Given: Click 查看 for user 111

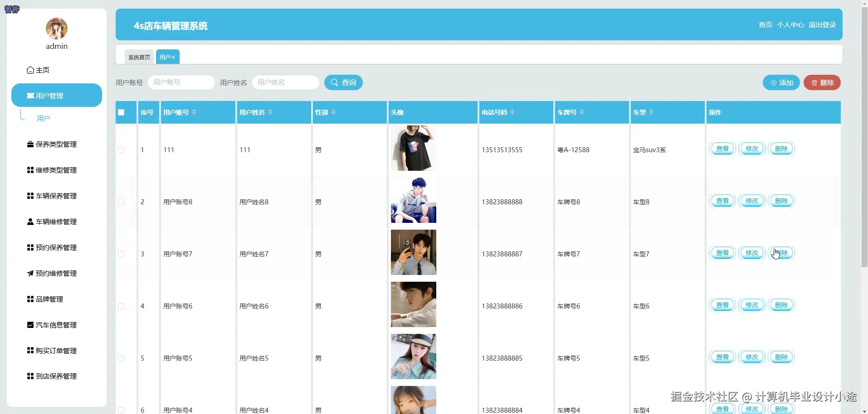Looking at the screenshot, I should 722,149.
